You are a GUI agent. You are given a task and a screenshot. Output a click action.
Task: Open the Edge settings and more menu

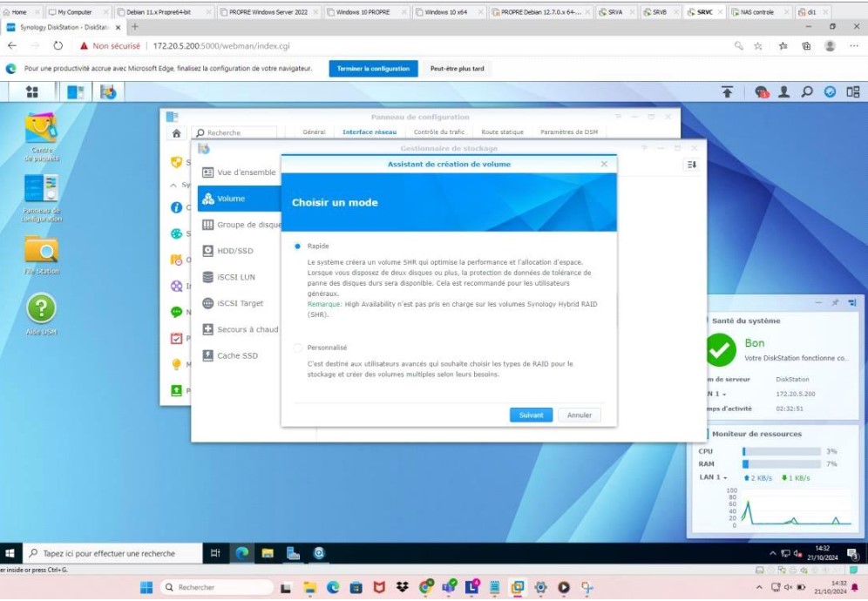click(x=853, y=46)
